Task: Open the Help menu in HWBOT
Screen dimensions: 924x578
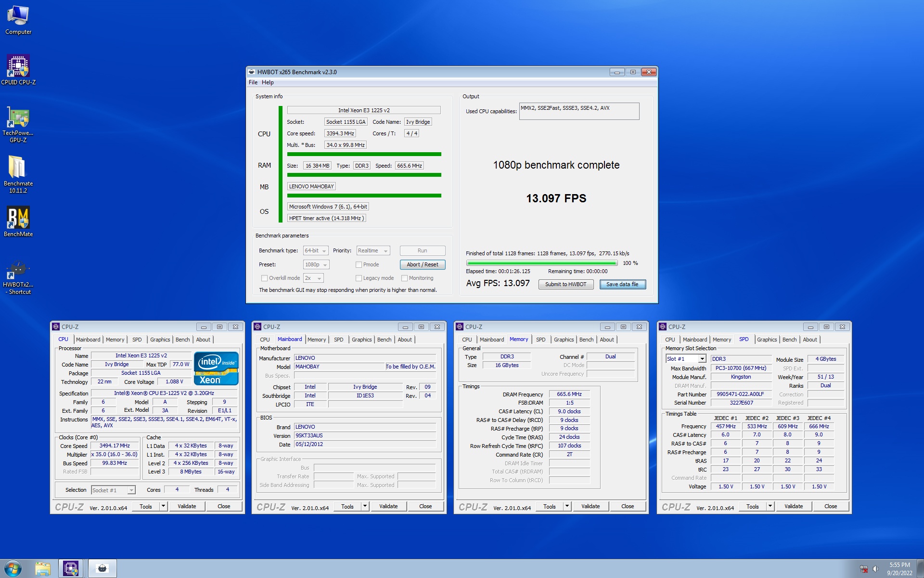Action: tap(268, 82)
